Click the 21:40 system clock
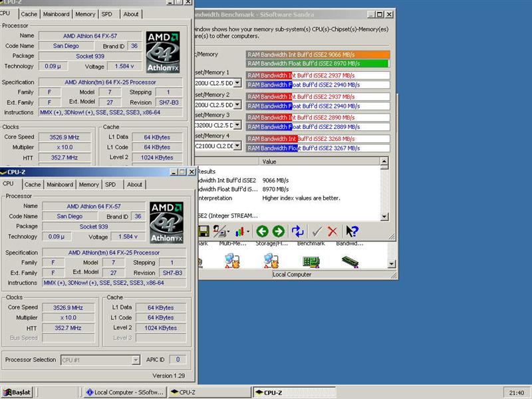 [x=517, y=392]
